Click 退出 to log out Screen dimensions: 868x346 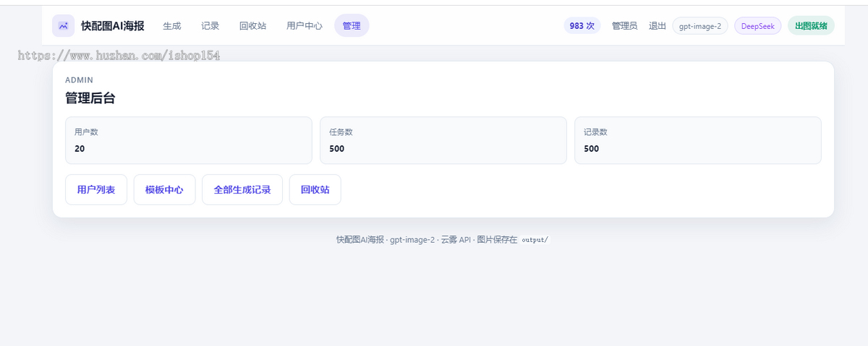658,26
